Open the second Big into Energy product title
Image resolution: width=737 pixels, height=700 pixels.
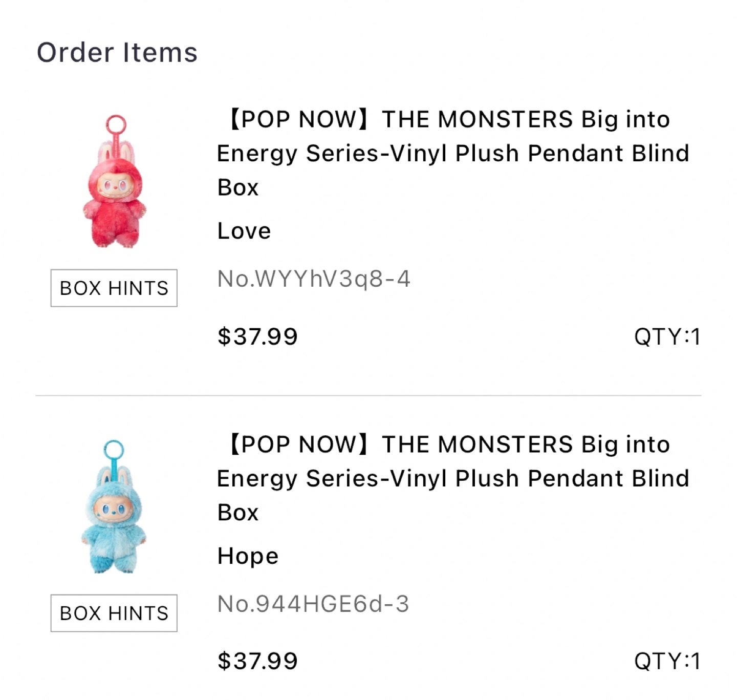452,478
